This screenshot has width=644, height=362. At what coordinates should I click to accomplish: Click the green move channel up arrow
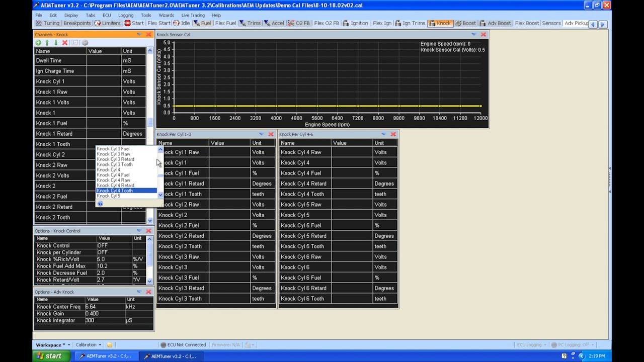click(47, 43)
